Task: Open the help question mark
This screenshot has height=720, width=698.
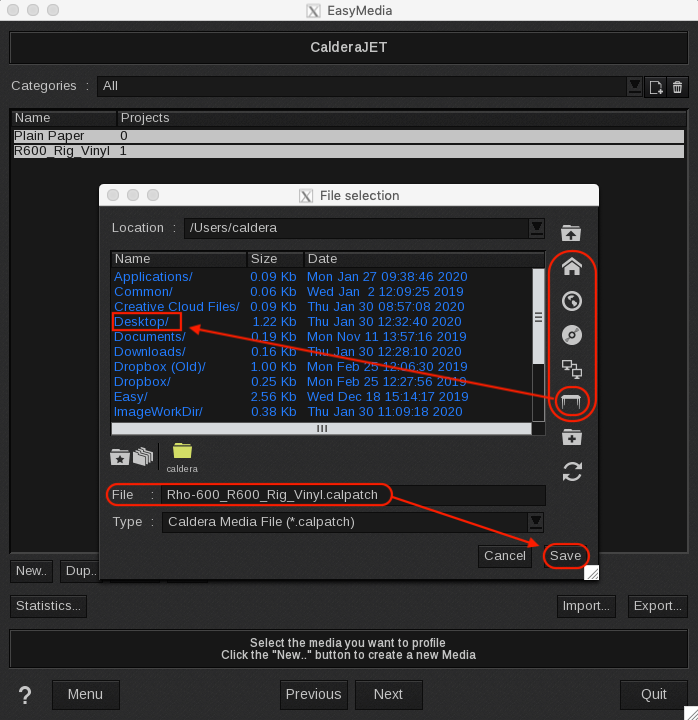Action: pos(25,695)
